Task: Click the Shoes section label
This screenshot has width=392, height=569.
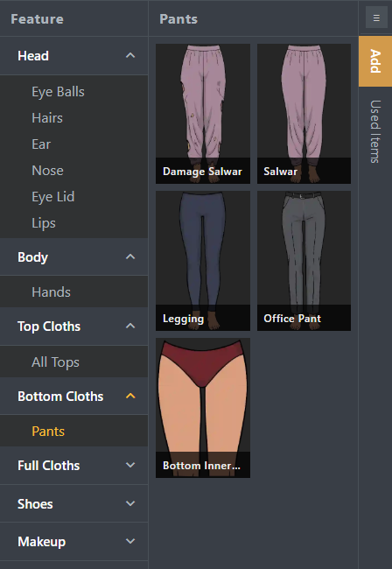Action: click(x=35, y=504)
